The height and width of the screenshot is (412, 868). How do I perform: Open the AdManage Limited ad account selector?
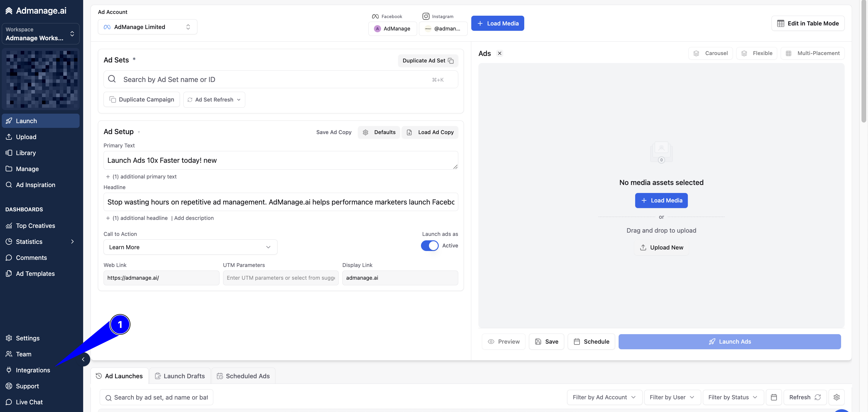[148, 27]
